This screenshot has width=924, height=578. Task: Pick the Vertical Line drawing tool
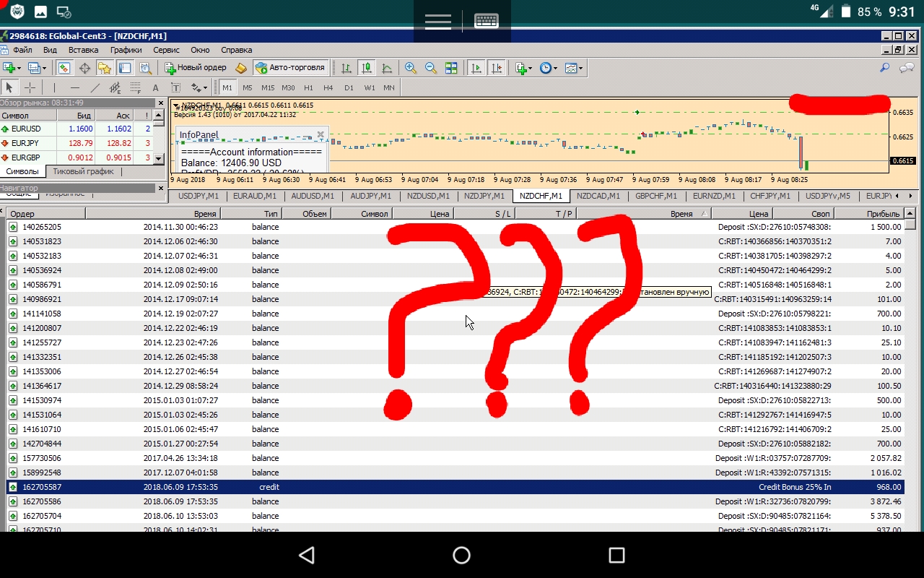53,87
